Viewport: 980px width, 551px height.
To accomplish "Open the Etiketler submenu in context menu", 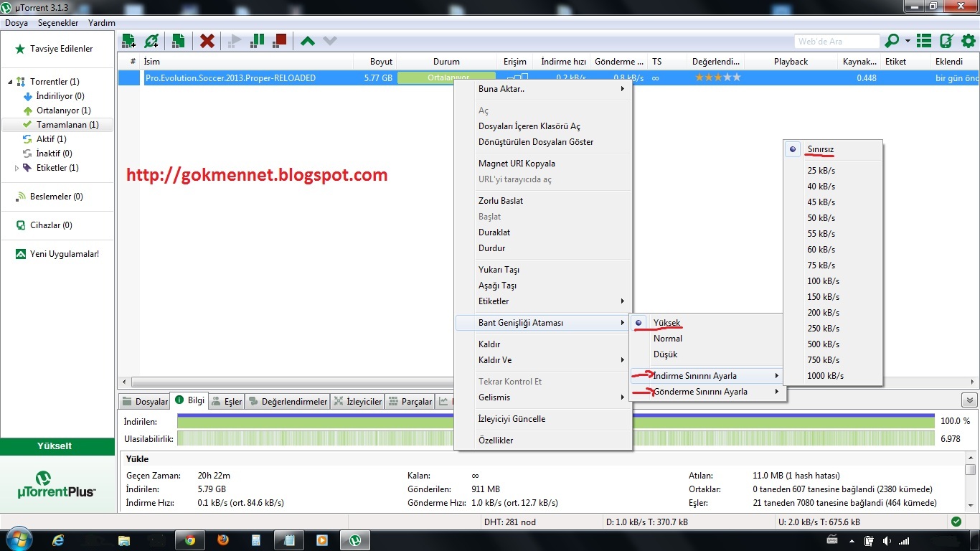I will [543, 301].
